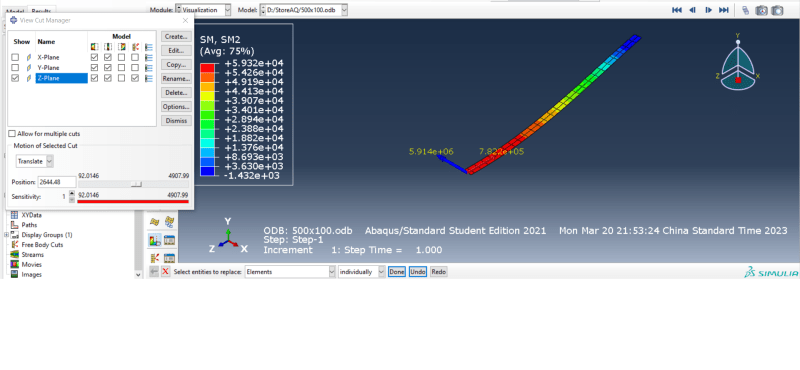Cancel the procedure with the red X

coord(165,272)
